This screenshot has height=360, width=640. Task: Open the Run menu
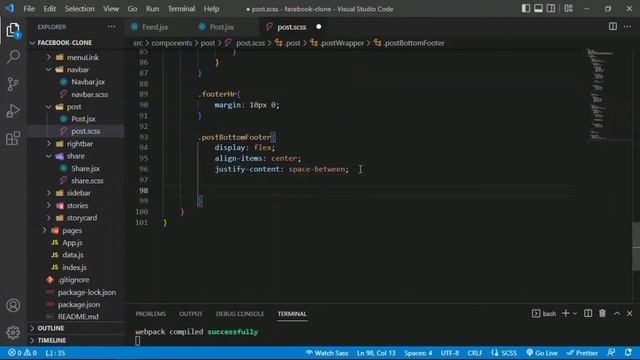pyautogui.click(x=152, y=9)
